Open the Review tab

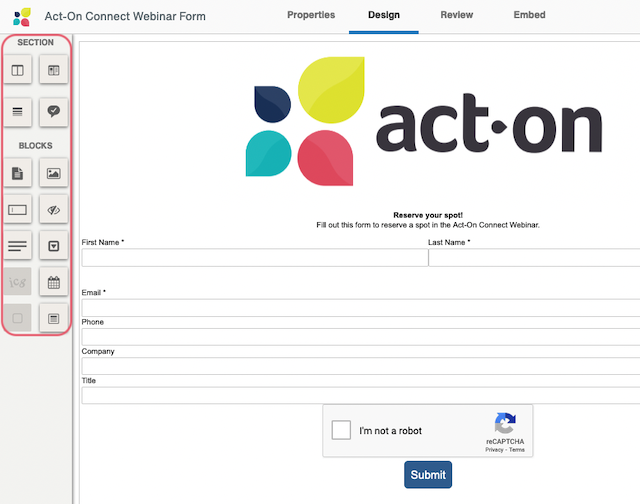[x=457, y=15]
